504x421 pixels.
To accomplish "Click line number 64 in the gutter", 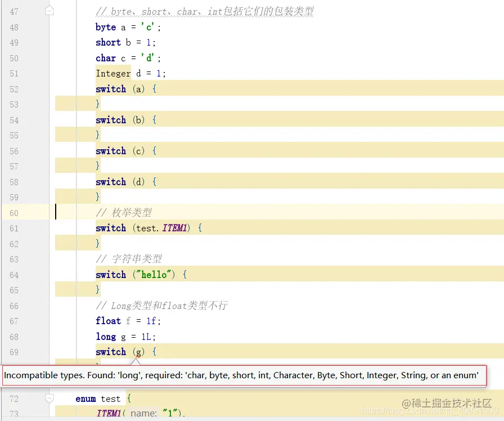I will [x=14, y=275].
